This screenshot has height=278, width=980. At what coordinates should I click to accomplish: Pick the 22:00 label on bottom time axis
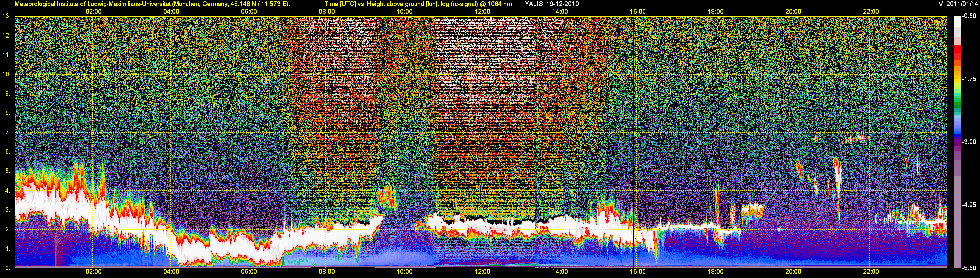pos(871,272)
